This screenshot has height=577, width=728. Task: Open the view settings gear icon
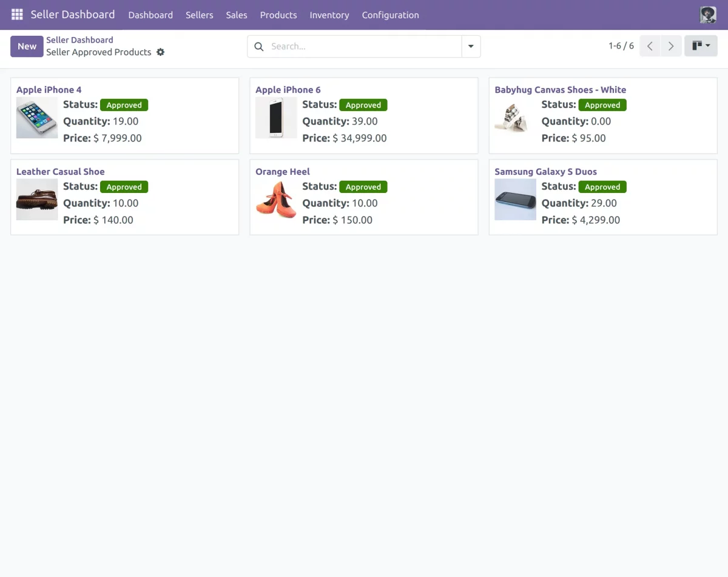click(160, 52)
